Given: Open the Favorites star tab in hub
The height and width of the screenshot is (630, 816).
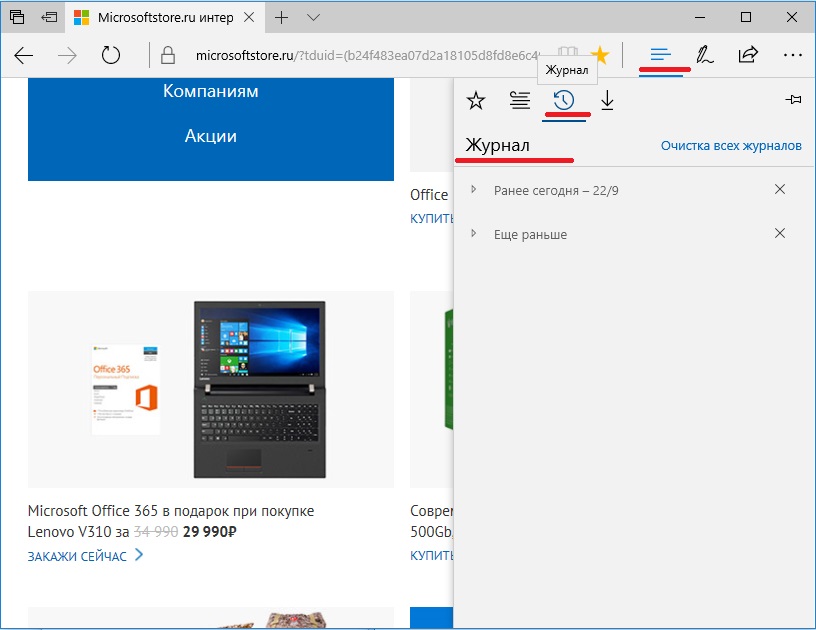Looking at the screenshot, I should point(476,100).
